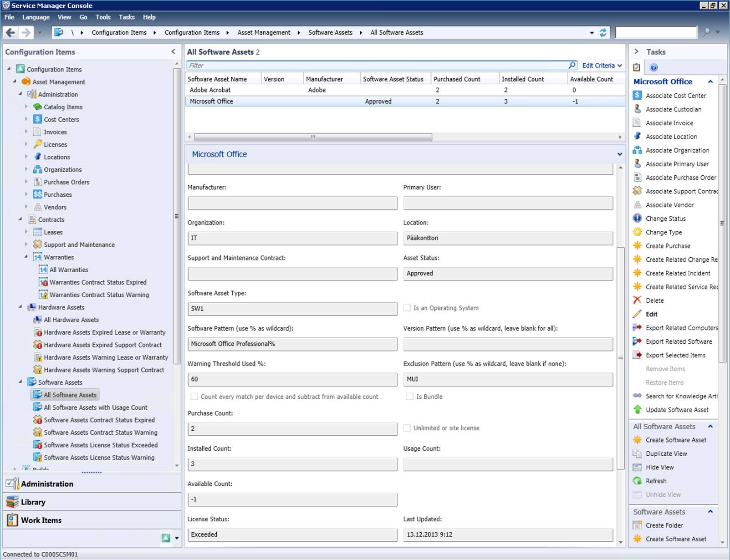Click Create Software Asset under All Software Assets
The width and height of the screenshot is (730, 560).
(676, 440)
